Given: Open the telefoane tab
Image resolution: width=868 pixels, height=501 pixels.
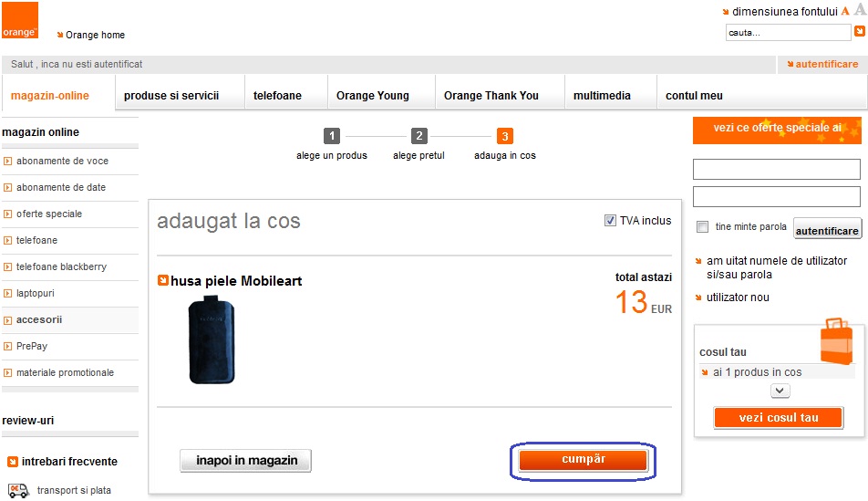Looking at the screenshot, I should point(277,95).
